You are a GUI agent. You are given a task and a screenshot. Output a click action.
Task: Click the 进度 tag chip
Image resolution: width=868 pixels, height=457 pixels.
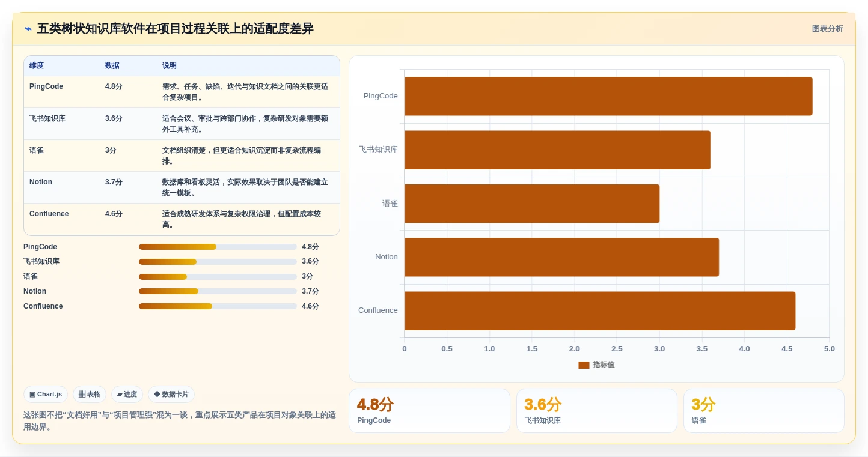click(127, 395)
